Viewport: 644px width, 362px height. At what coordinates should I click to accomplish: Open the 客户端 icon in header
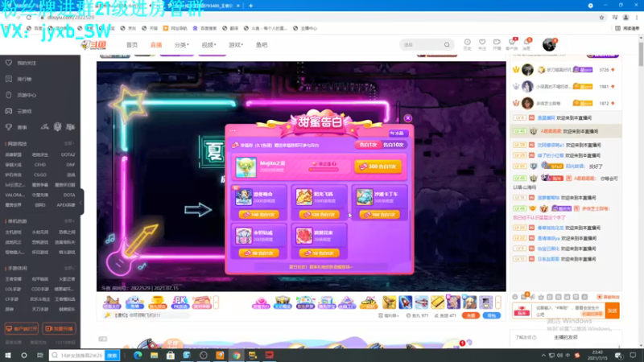[x=512, y=44]
